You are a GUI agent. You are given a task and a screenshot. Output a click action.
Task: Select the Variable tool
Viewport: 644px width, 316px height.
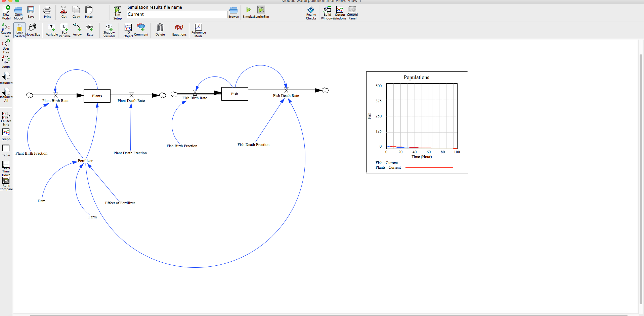[x=52, y=30]
